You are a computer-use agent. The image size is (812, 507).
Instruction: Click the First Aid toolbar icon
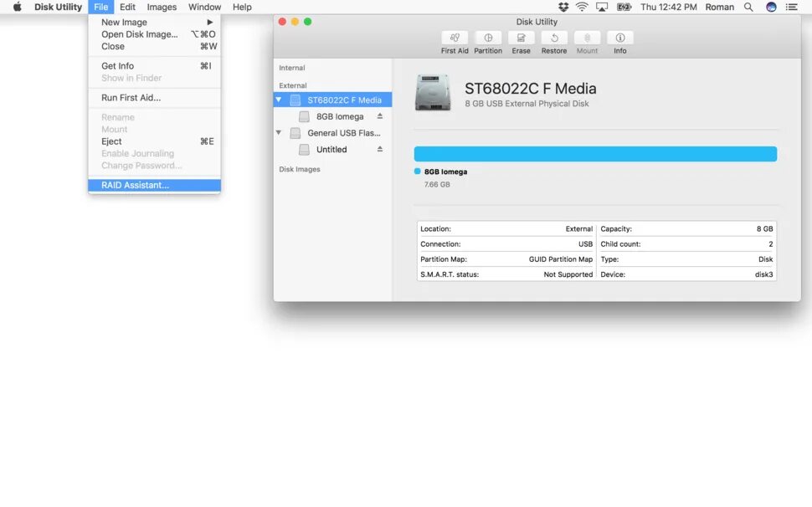(455, 38)
